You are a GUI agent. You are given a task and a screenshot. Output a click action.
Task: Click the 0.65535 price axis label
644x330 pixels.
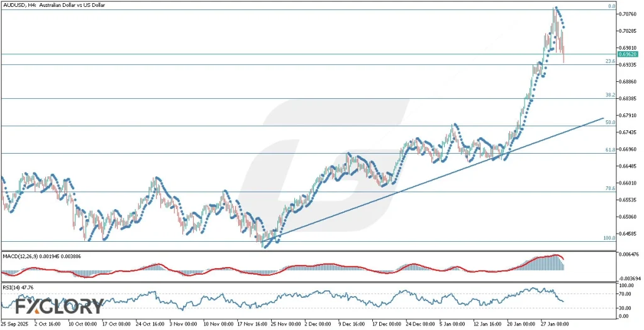coord(629,200)
